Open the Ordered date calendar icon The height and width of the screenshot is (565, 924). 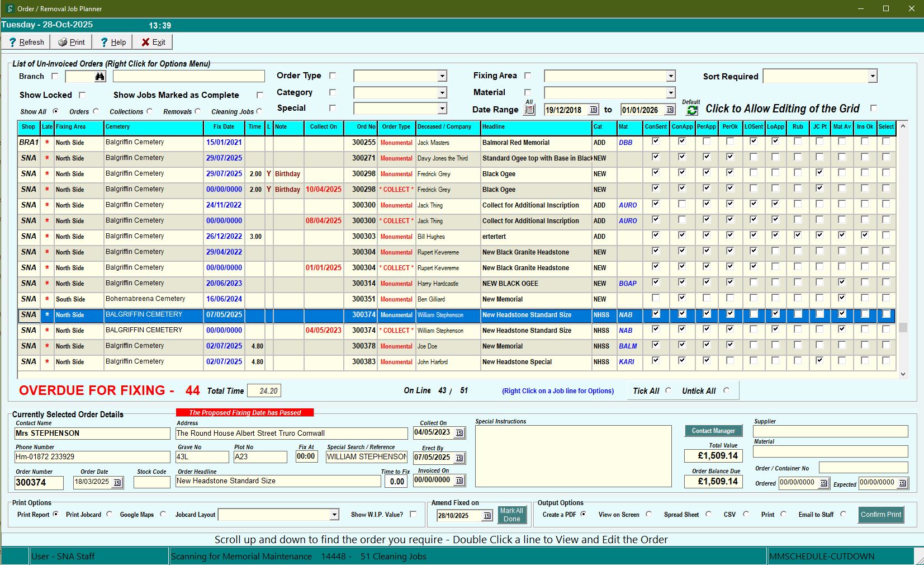click(823, 483)
